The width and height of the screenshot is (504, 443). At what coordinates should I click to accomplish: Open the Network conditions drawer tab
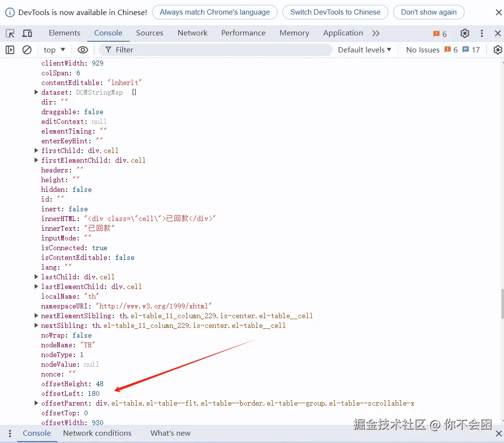click(97, 433)
